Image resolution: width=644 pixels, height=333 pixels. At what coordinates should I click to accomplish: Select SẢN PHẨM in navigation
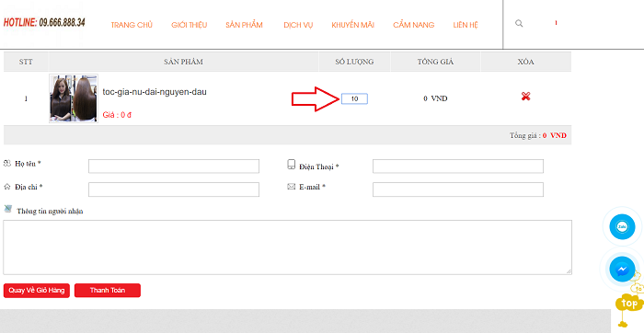click(244, 25)
